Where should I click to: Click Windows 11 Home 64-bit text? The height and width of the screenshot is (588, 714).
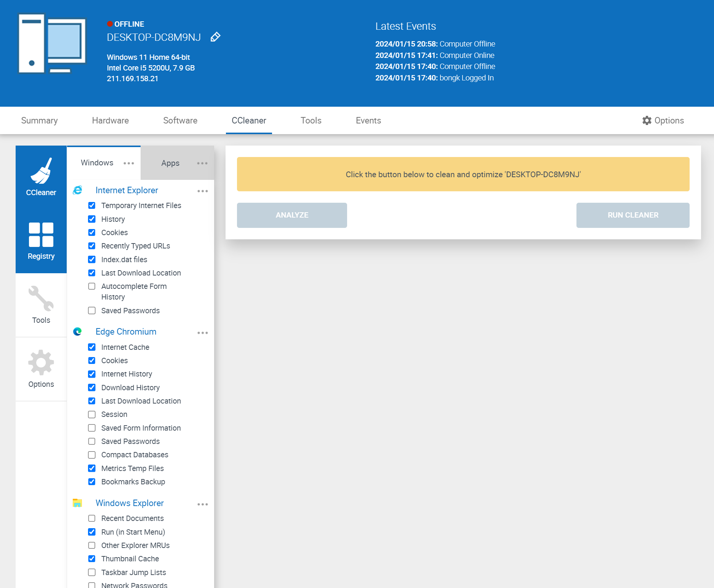[x=148, y=57]
